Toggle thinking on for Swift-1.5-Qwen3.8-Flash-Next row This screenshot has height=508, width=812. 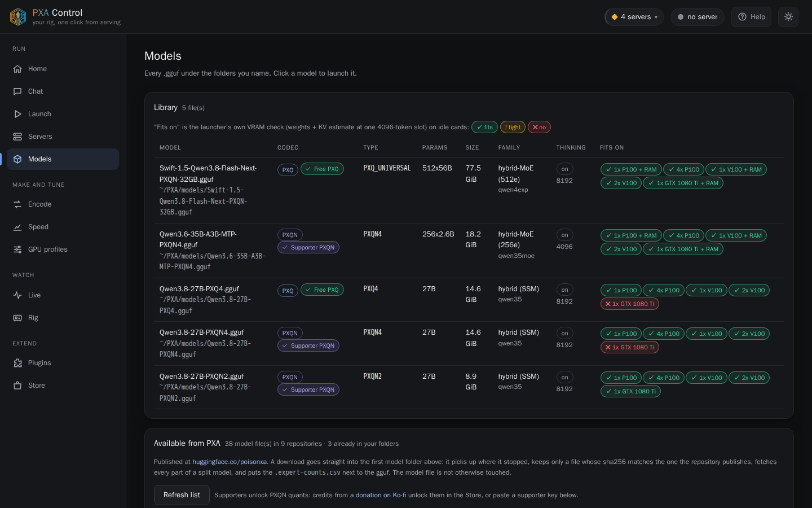[564, 169]
